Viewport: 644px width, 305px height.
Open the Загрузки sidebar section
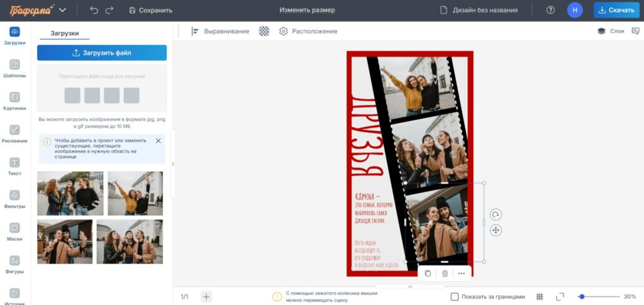coord(14,36)
